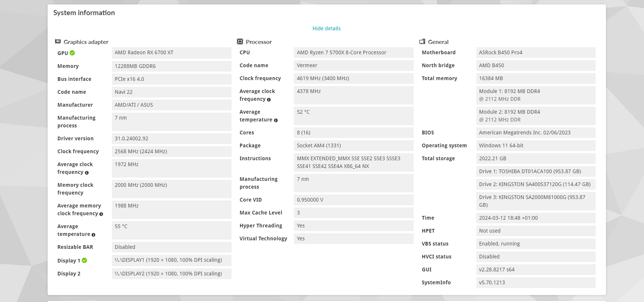Click info icon next to average memory clock frequency
Viewport: 644px width, 302px height.
click(x=101, y=214)
